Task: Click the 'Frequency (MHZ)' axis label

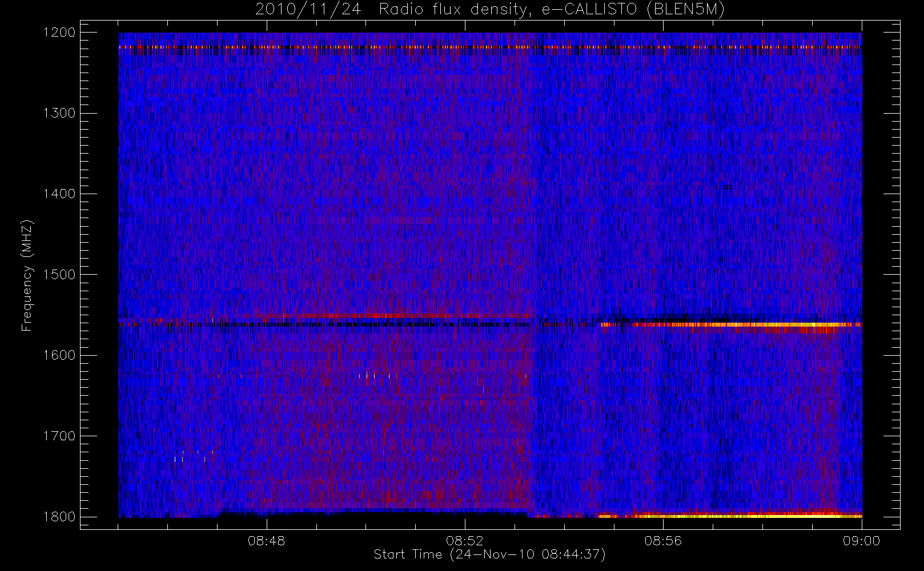Action: coord(27,275)
